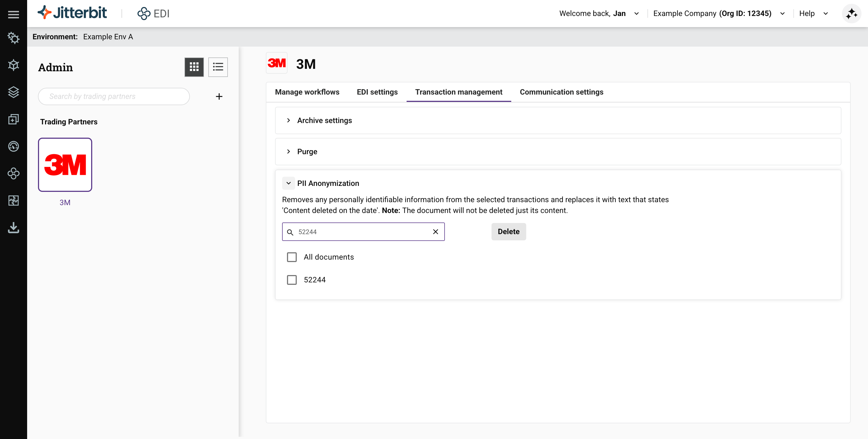Image resolution: width=868 pixels, height=439 pixels.
Task: Switch to list view of partners
Action: pos(218,67)
